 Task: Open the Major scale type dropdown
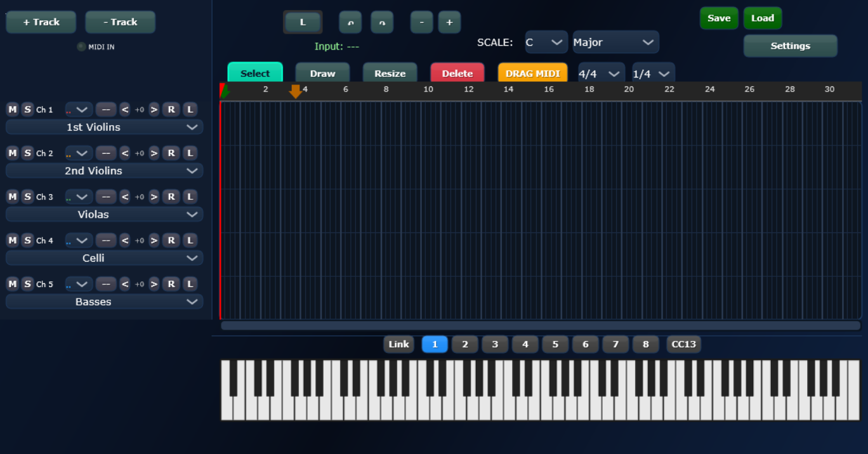[x=615, y=43]
